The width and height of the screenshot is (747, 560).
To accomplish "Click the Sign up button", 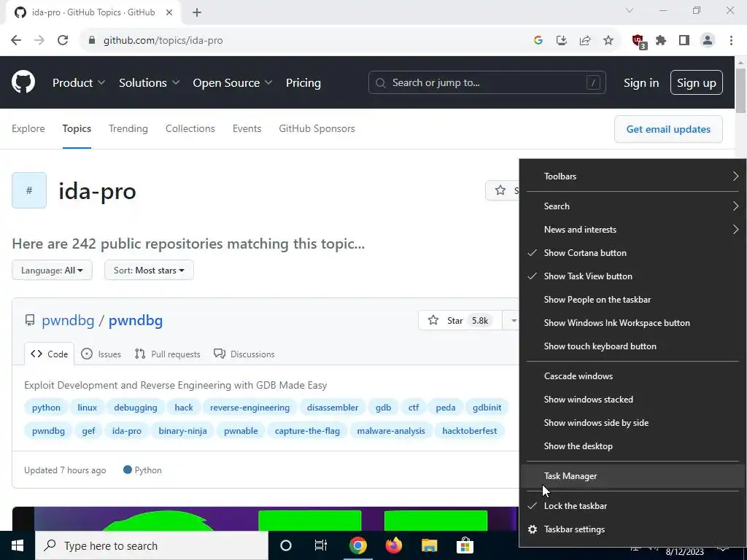I will coord(697,82).
